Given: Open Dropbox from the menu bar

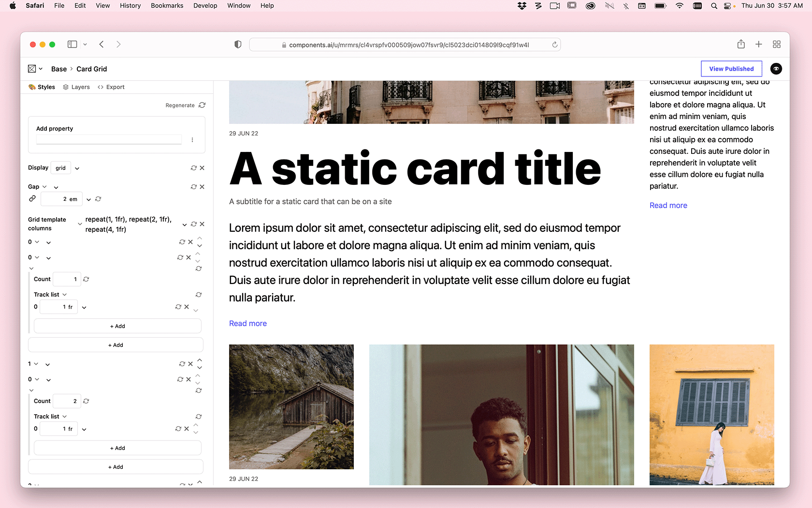Looking at the screenshot, I should tap(522, 6).
